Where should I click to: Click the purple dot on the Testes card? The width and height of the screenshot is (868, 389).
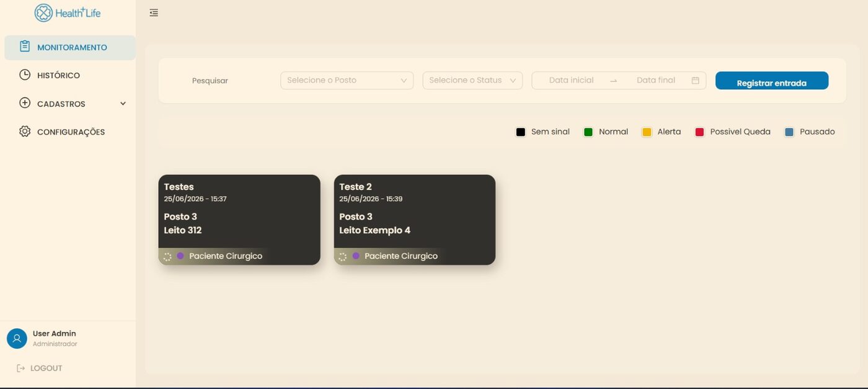click(180, 256)
